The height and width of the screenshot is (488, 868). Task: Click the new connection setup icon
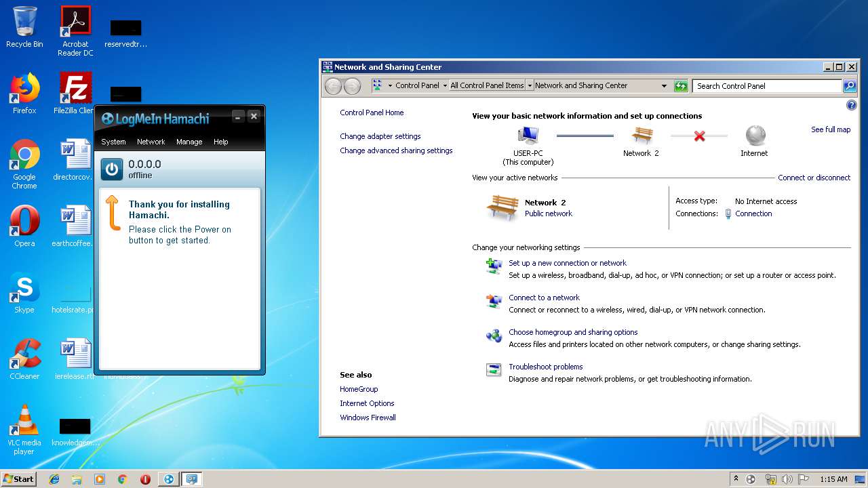click(x=494, y=266)
